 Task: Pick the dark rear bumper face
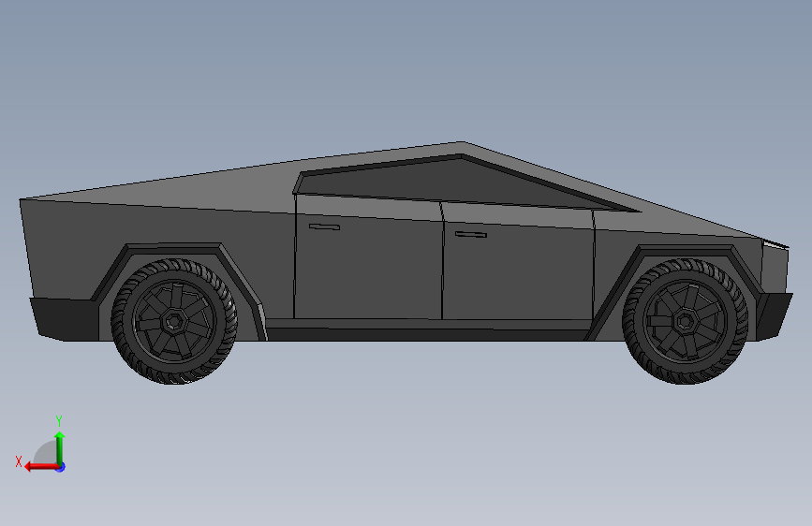click(x=65, y=318)
